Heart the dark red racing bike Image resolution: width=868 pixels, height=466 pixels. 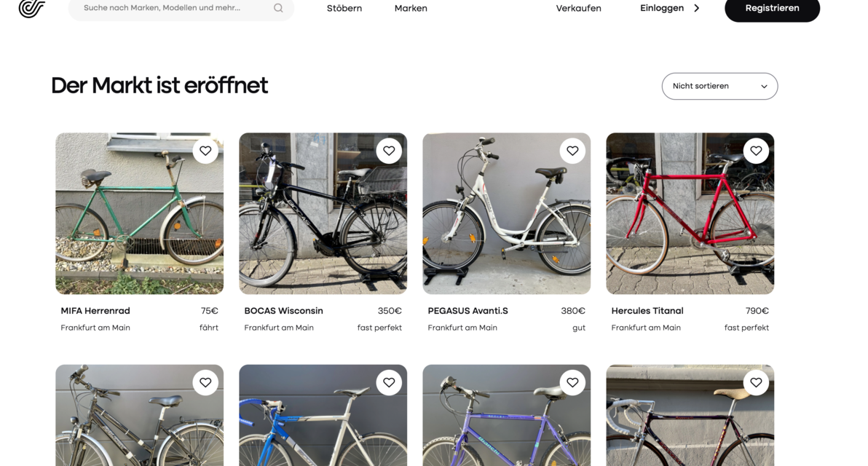tap(756, 382)
